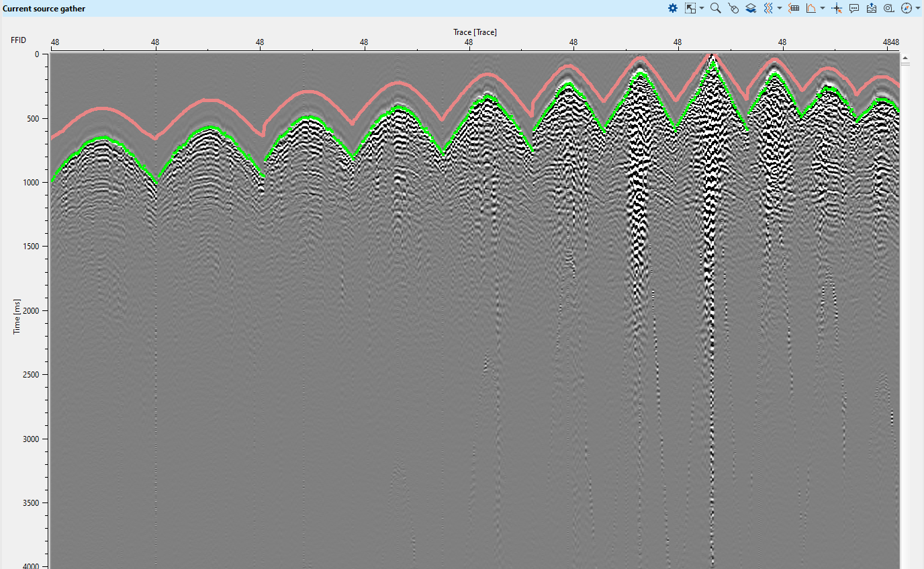924x569 pixels.
Task: Click the selection box fit-to-window icon
Action: pos(690,9)
